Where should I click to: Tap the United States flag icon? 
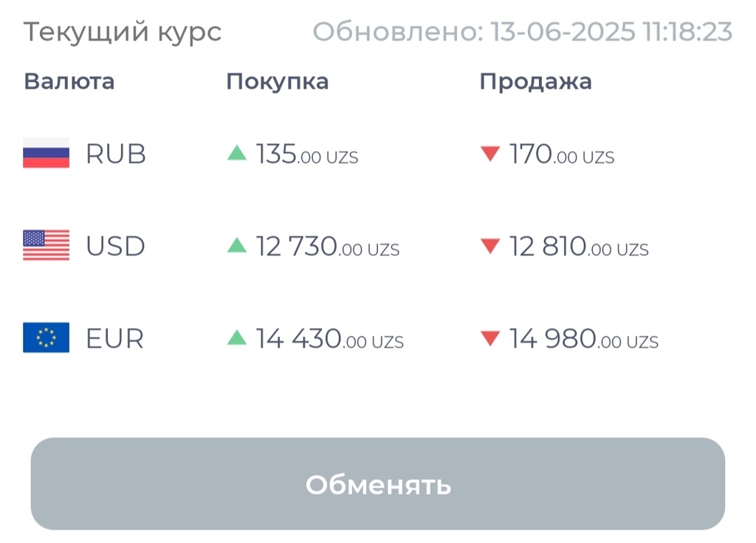tap(46, 245)
